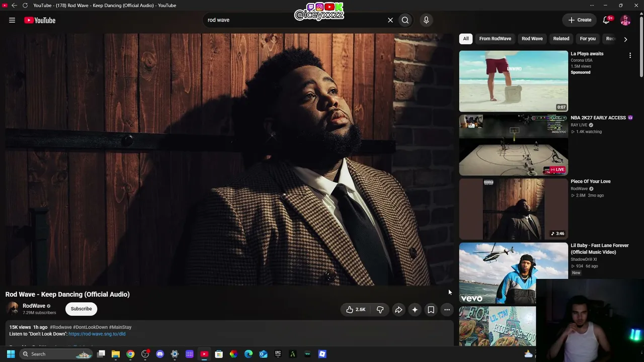The image size is (644, 362).
Task: Open the RodWave channel name link
Action: (34, 306)
